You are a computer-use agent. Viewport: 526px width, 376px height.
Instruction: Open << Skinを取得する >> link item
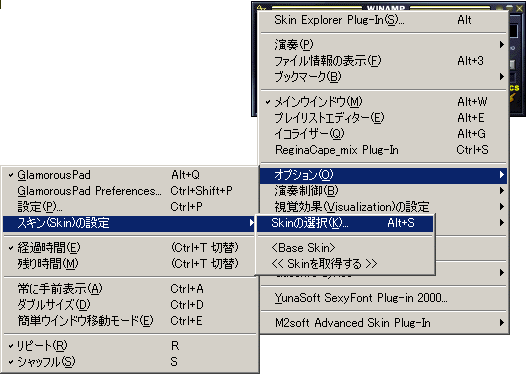pyautogui.click(x=345, y=264)
